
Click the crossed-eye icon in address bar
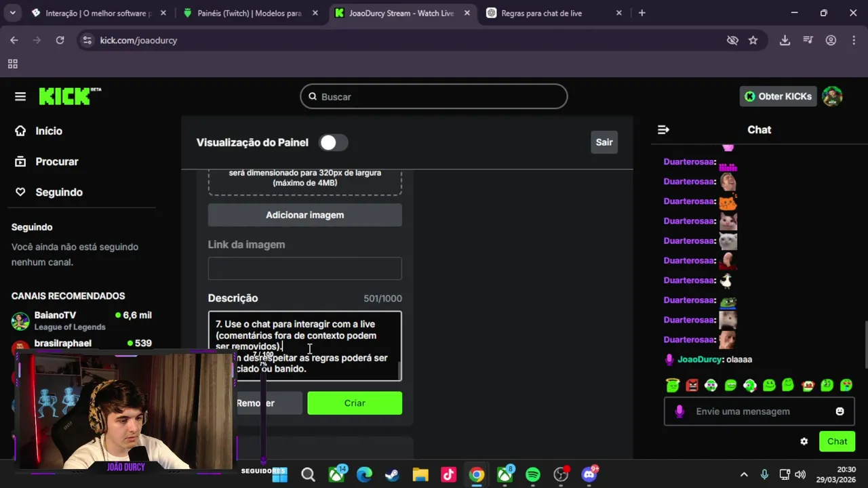(732, 40)
